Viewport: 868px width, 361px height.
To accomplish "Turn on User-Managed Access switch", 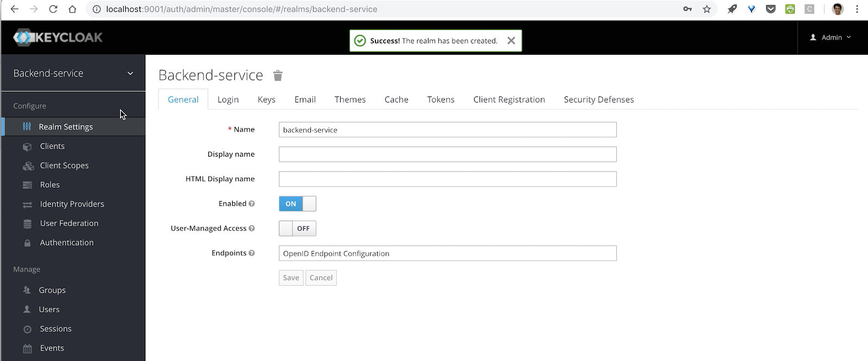I will coord(297,229).
